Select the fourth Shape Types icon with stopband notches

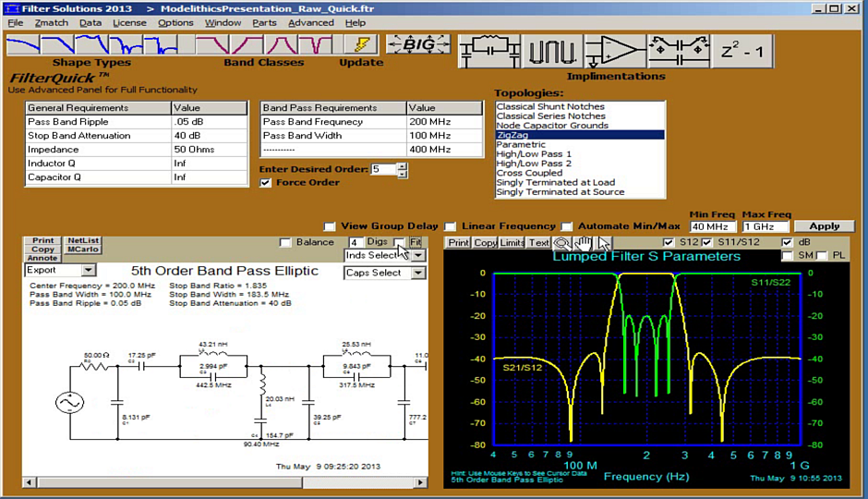pos(126,44)
